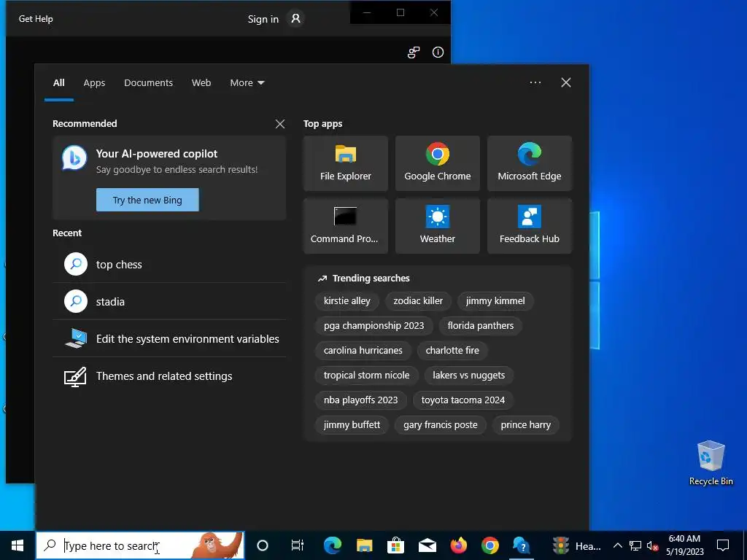Viewport: 747px width, 560px height.
Task: Switch to the Web search tab
Action: point(201,83)
